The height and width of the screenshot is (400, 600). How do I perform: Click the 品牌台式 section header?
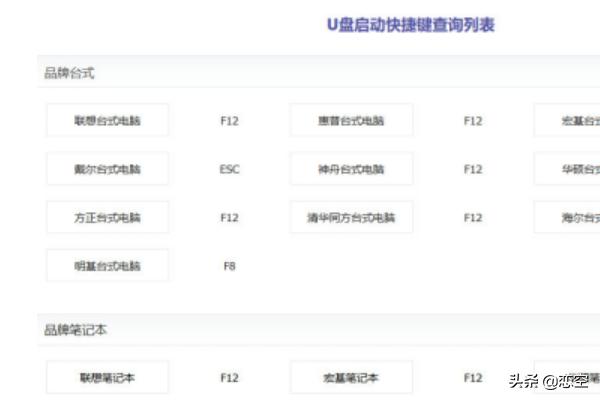[x=69, y=72]
